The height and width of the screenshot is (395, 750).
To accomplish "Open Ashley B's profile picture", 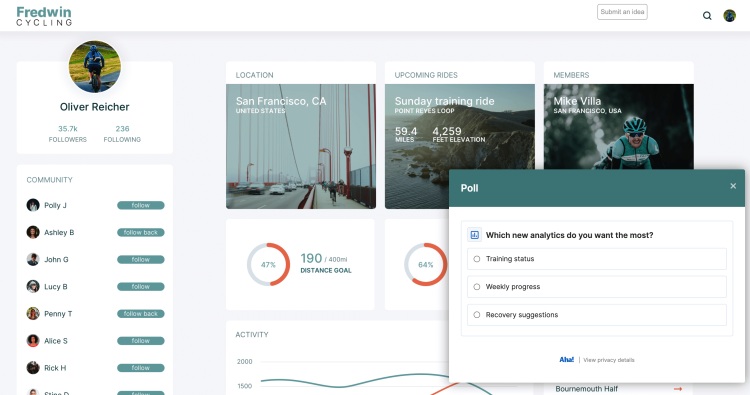I will click(x=33, y=232).
